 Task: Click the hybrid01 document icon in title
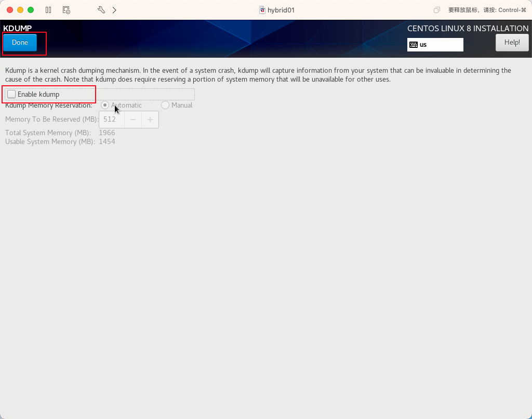tap(262, 10)
